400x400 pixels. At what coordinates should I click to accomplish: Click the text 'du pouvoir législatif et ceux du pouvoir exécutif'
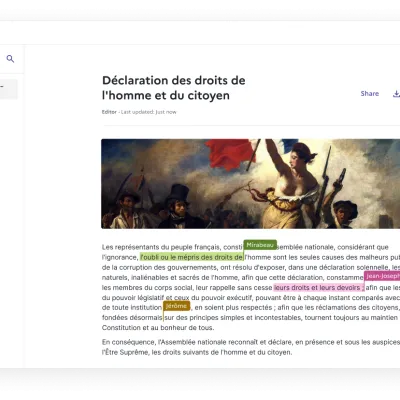pos(177,298)
